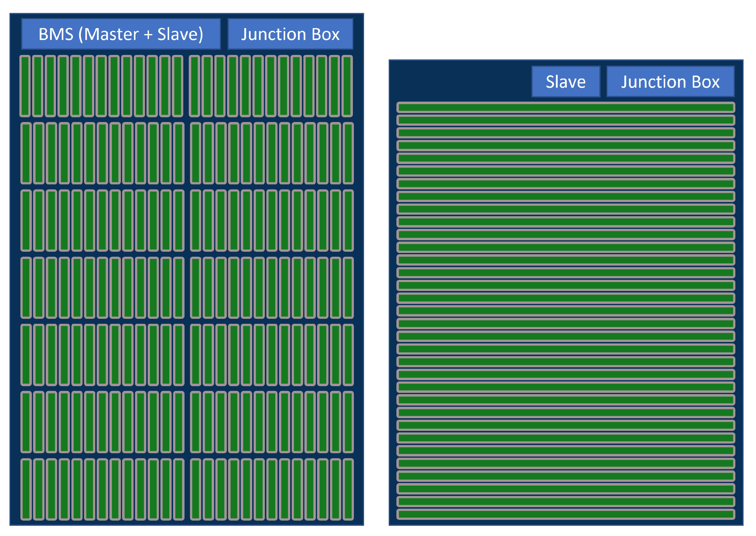Click the topmost horizontal cell in right pack

pyautogui.click(x=566, y=107)
